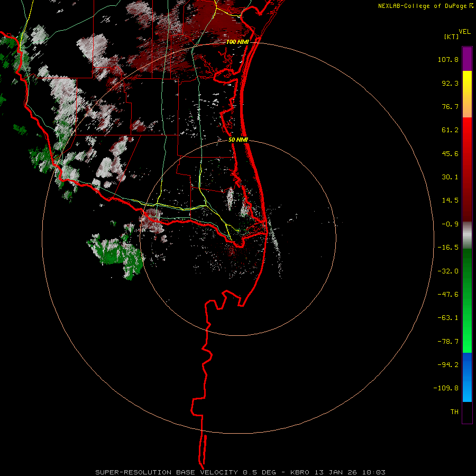Click the TH legend label
This screenshot has height=476, width=476.
pyautogui.click(x=454, y=412)
